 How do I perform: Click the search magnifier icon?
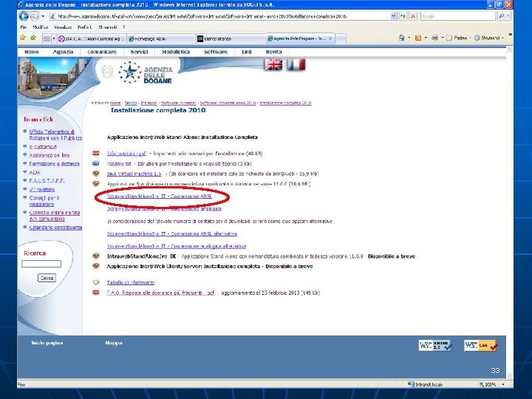pyautogui.click(x=502, y=16)
